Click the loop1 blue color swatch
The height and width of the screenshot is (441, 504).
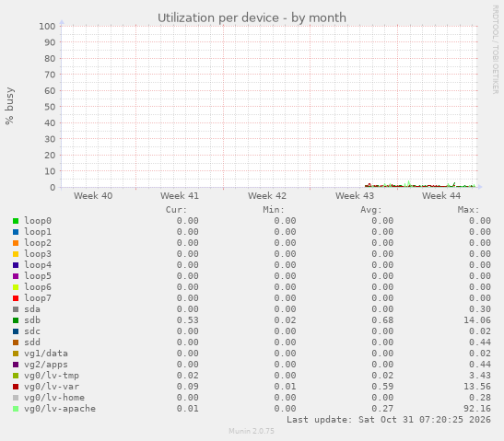(16, 232)
